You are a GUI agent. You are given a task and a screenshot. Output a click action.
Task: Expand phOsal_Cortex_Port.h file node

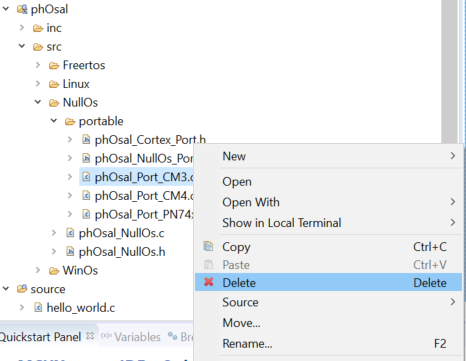pyautogui.click(x=70, y=139)
